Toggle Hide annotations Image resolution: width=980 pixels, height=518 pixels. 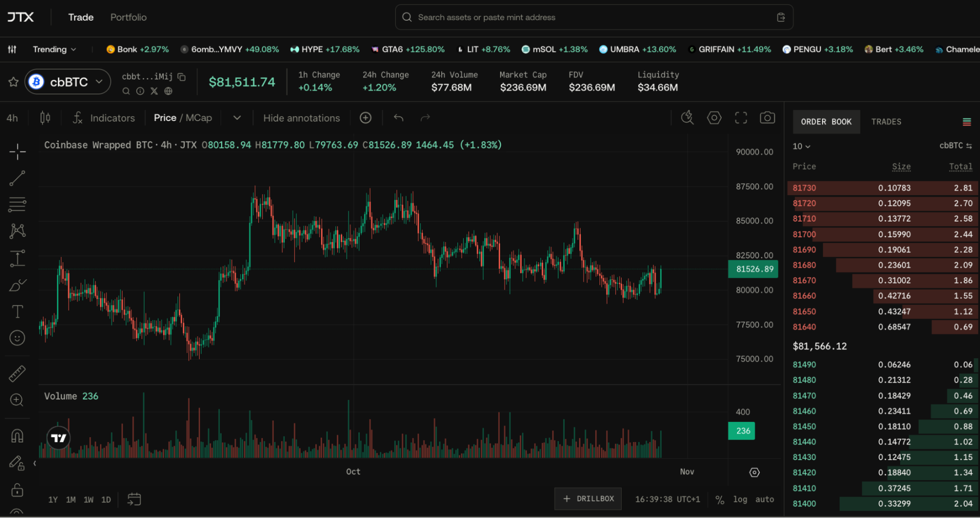pos(302,118)
